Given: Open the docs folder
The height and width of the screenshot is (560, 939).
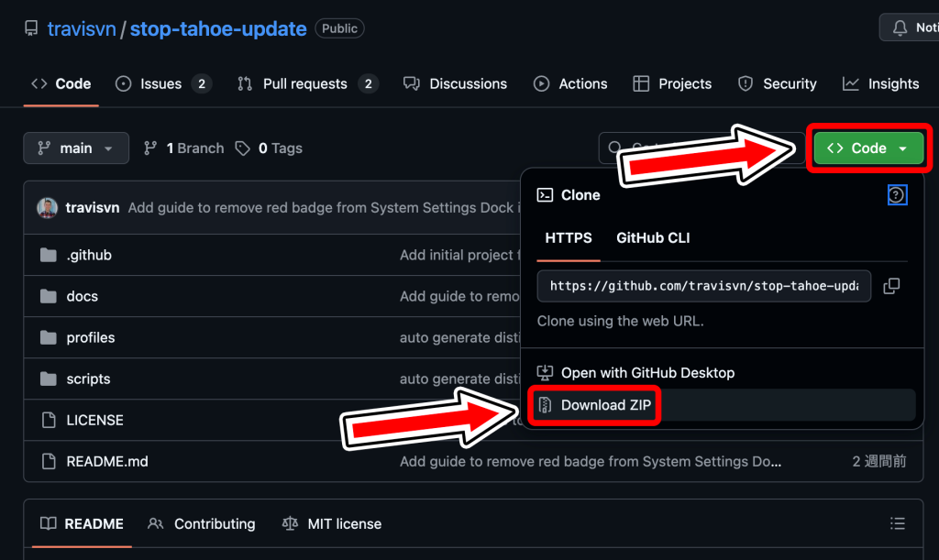Looking at the screenshot, I should [x=82, y=296].
